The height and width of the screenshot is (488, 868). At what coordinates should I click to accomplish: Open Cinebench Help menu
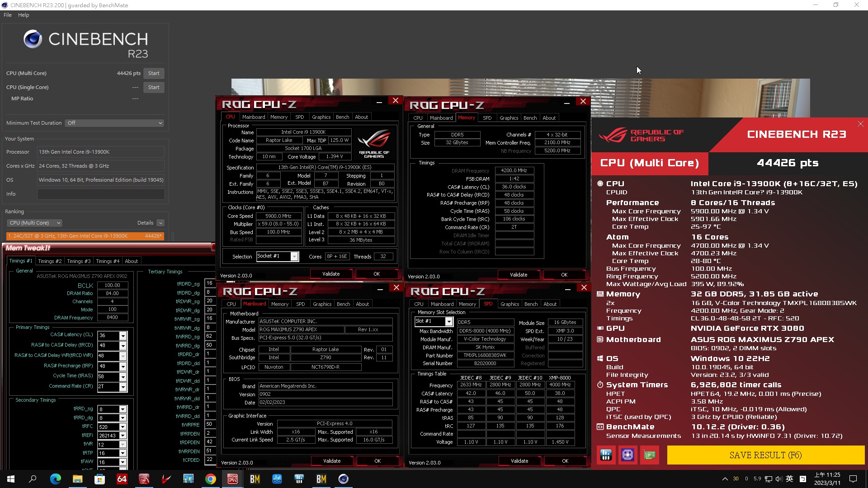click(24, 15)
